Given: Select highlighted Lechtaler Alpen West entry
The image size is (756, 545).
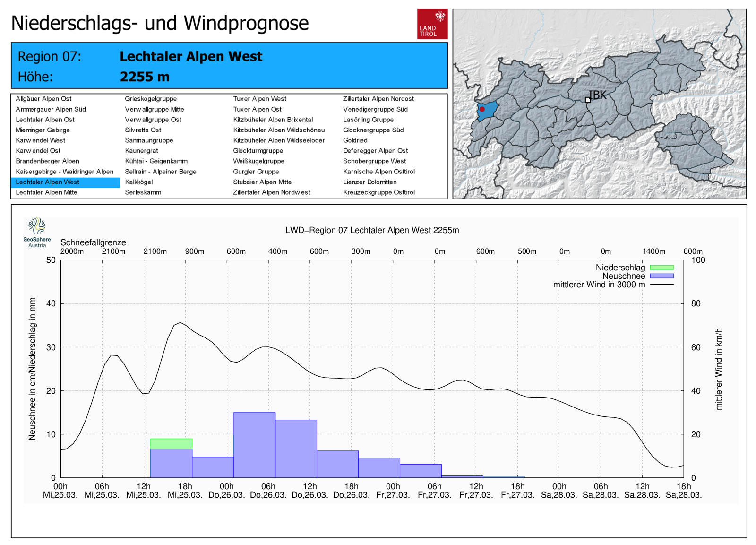Looking at the screenshot, I should 47,182.
